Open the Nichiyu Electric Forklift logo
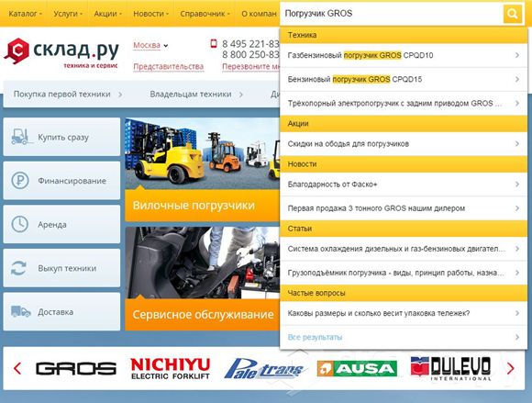This screenshot has height=403, width=532. 171,369
